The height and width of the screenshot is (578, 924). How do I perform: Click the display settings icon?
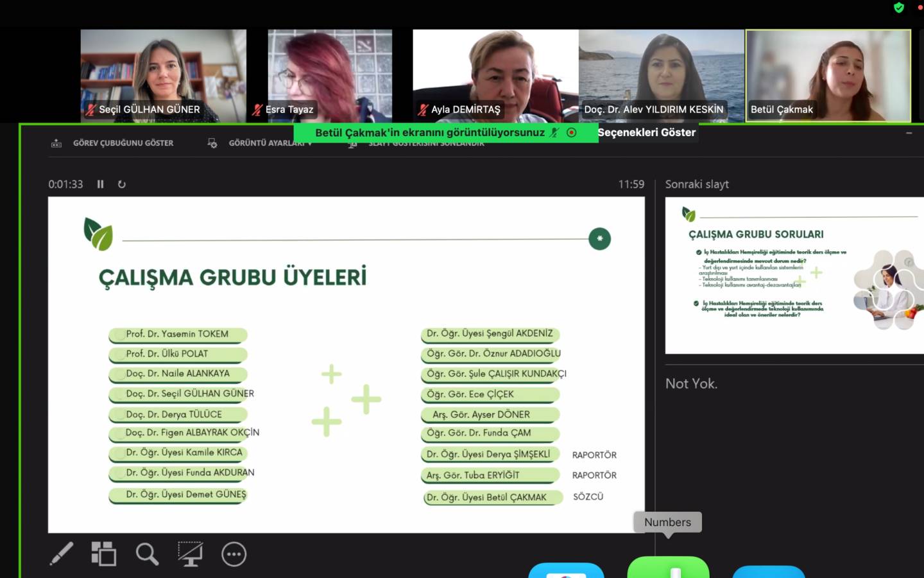tap(212, 143)
